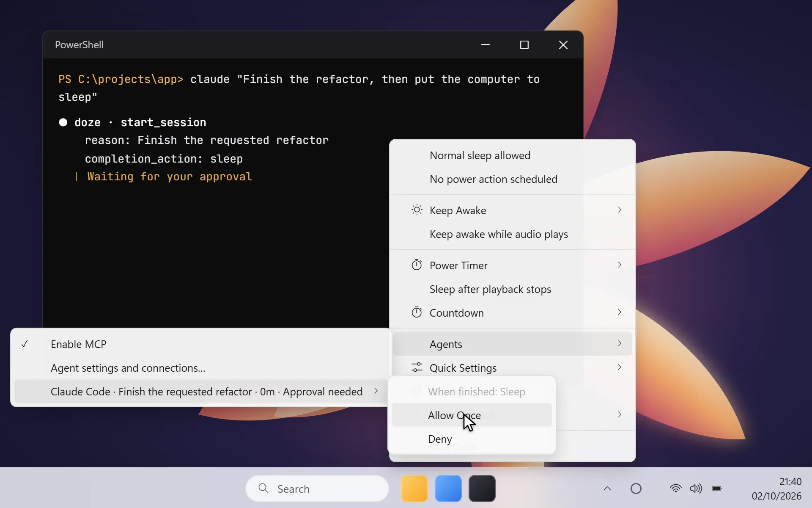This screenshot has width=812, height=508.
Task: Click Waiting for your approval in PowerShell
Action: coord(170,177)
